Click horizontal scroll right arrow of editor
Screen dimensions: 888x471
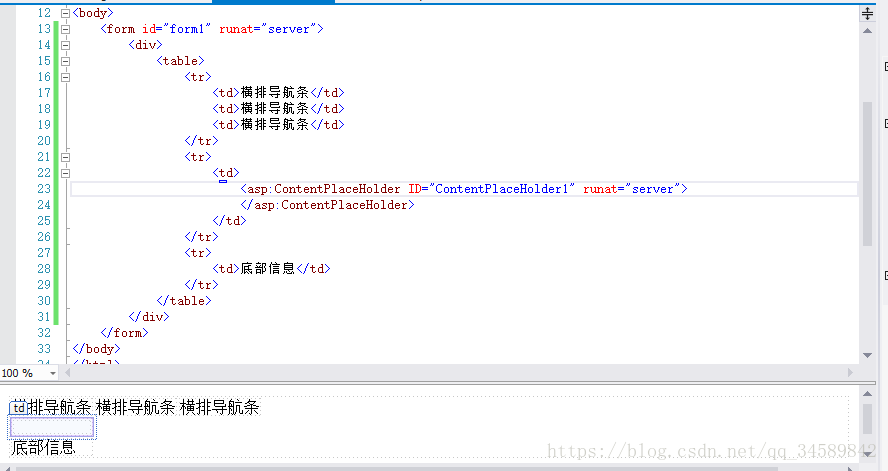[850, 372]
